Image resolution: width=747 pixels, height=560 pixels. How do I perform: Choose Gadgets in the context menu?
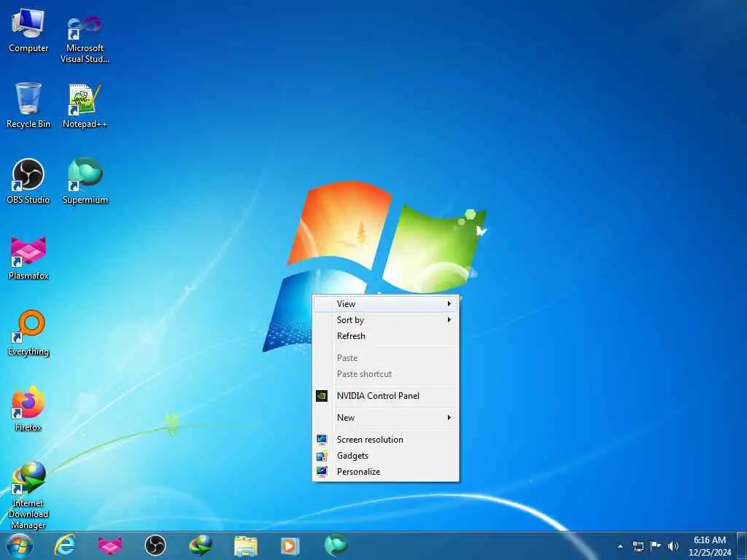[385, 456]
